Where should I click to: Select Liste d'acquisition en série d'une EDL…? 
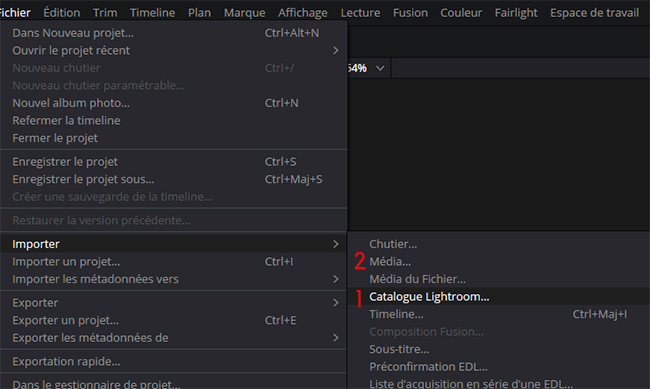point(499,383)
